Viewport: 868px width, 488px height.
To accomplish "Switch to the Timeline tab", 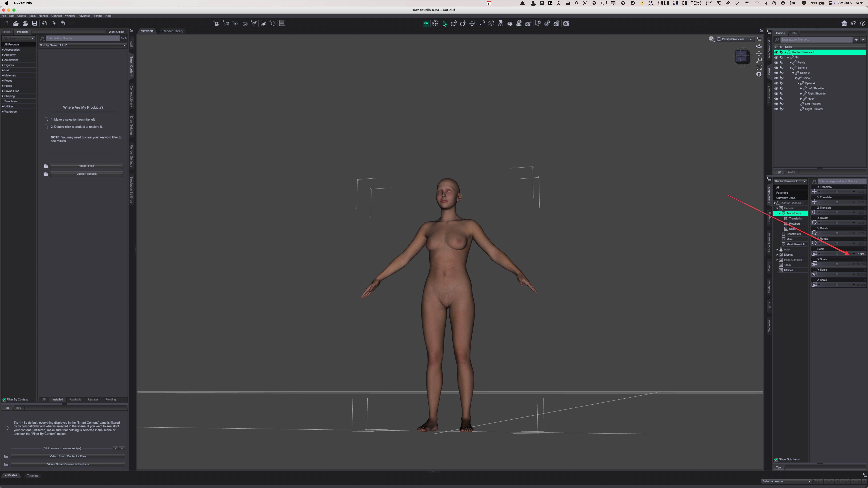I will pyautogui.click(x=33, y=475).
